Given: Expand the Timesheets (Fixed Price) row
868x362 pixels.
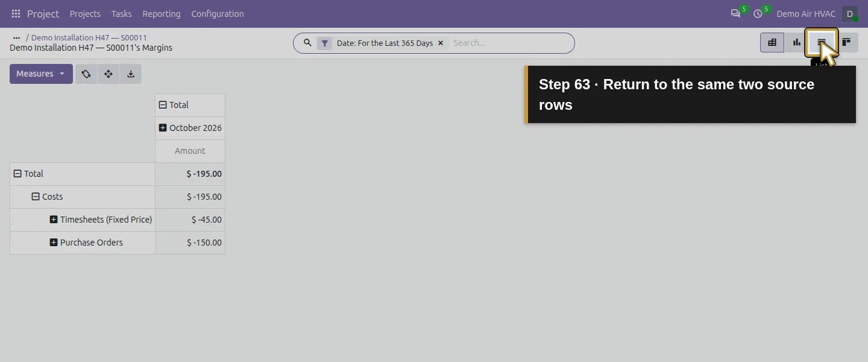Looking at the screenshot, I should click(x=83, y=220).
